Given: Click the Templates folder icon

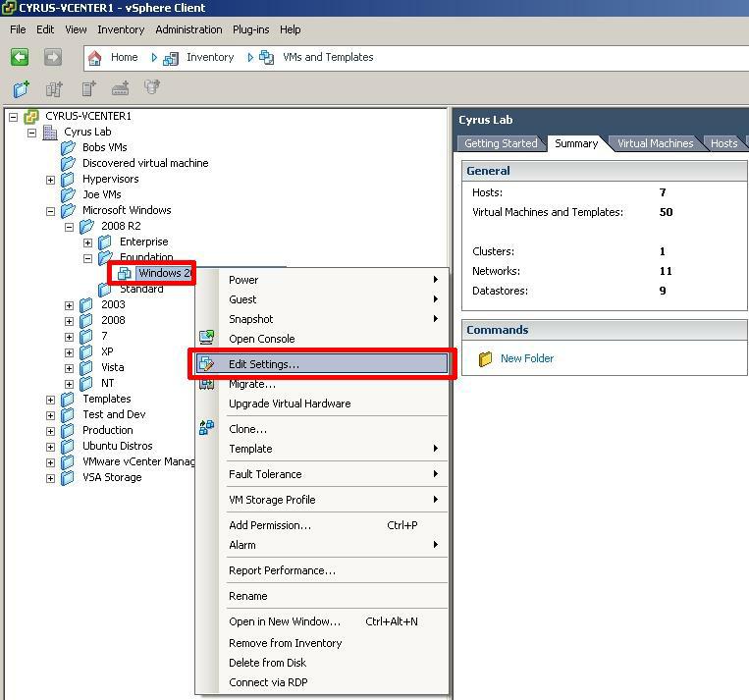Looking at the screenshot, I should (68, 399).
